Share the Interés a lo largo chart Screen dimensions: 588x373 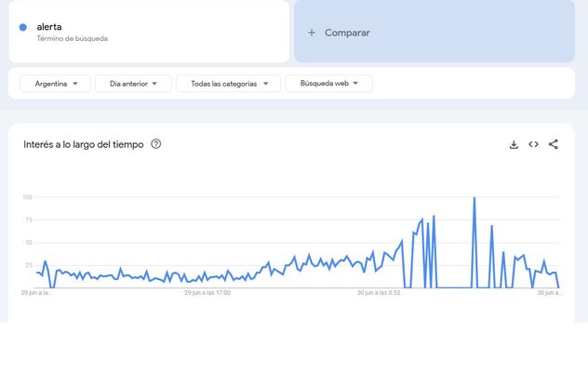[554, 144]
